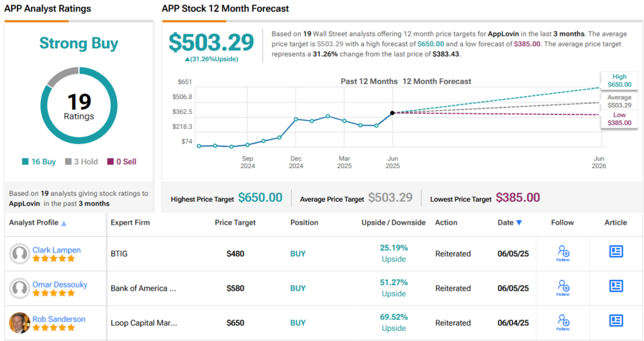The width and height of the screenshot is (644, 341).
Task: Click the Loop Capital Mar... firm cell
Action: 144,323
